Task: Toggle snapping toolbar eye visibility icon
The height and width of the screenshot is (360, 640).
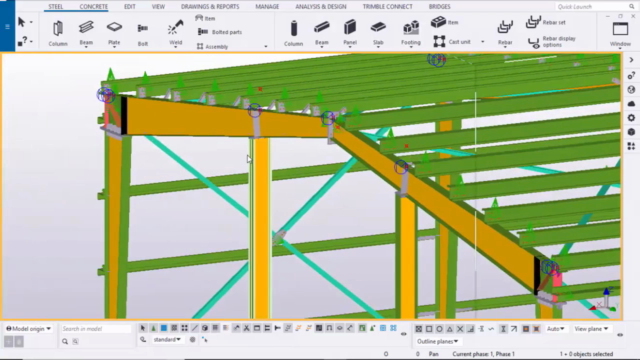Action: pos(620,335)
